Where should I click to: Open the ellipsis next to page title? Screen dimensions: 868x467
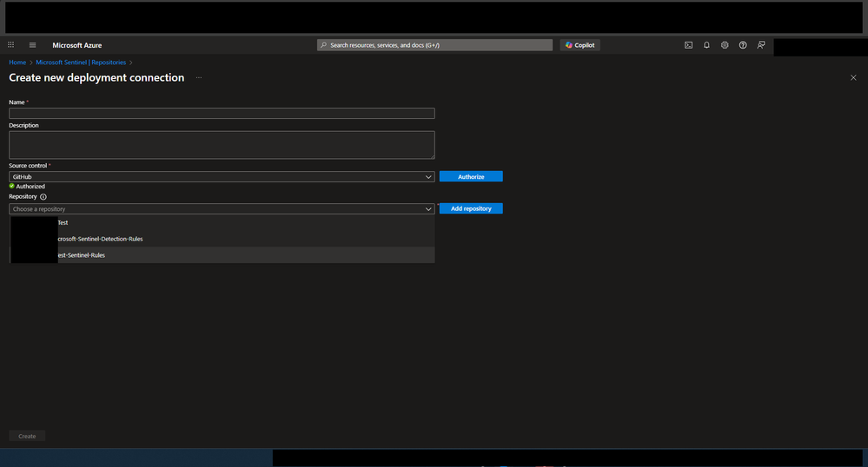click(199, 77)
